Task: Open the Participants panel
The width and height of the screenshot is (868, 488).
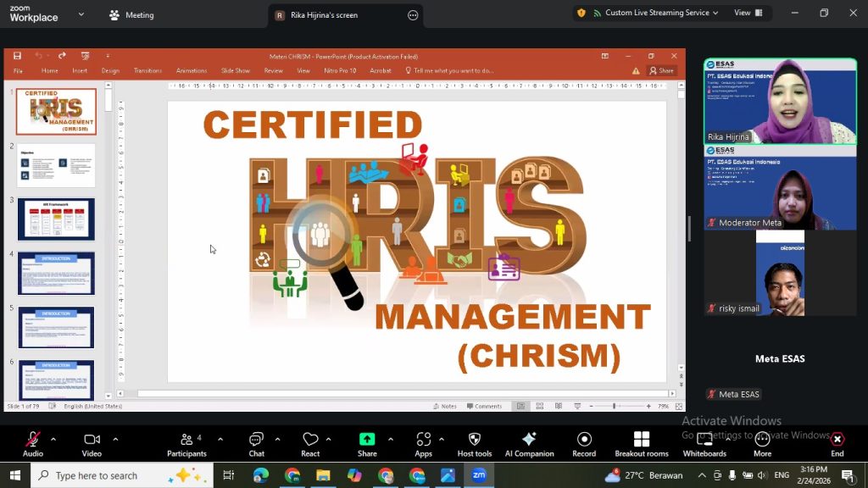Action: coord(186,444)
